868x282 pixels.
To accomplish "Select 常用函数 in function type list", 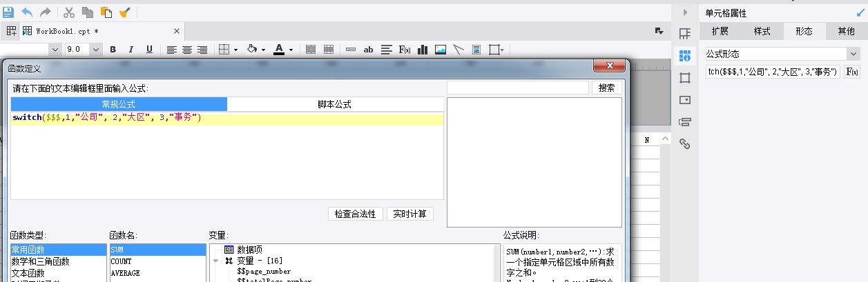I will [58, 250].
